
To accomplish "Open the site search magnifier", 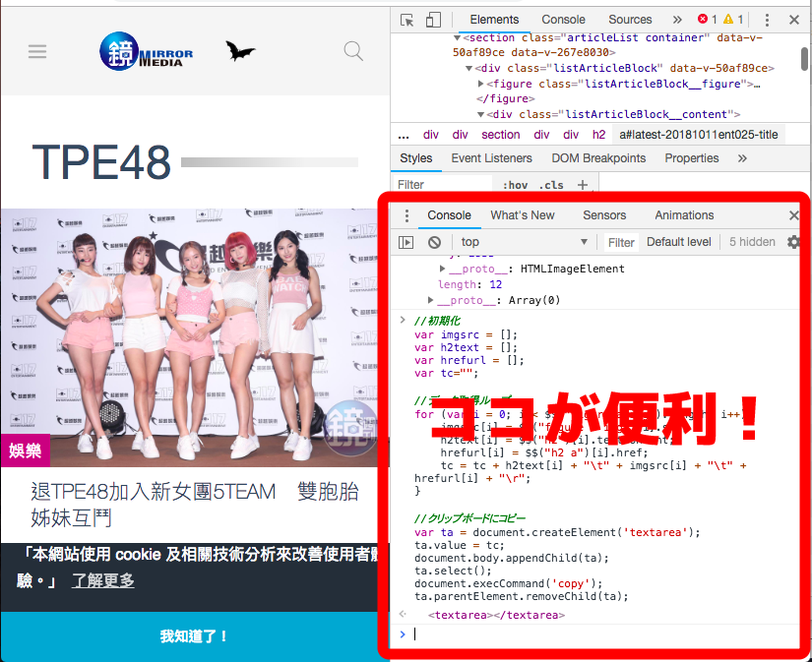I will point(353,51).
